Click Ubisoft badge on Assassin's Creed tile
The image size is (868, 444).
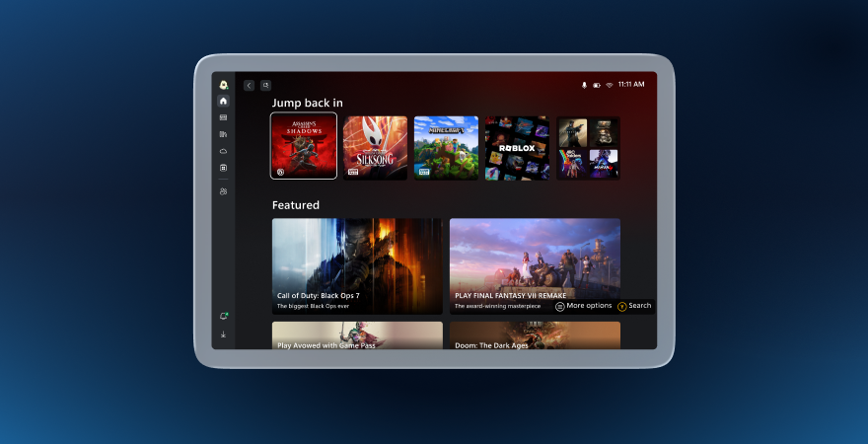[281, 173]
